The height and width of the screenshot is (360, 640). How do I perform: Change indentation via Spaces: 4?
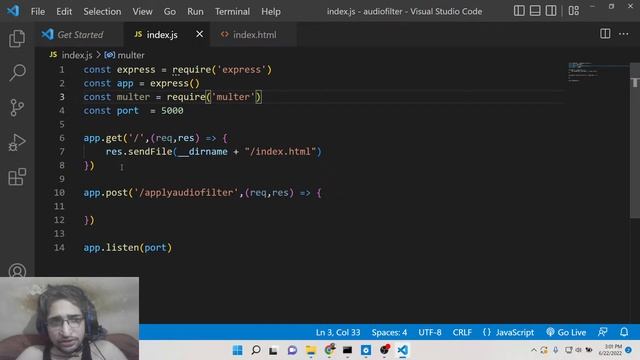coord(389,332)
